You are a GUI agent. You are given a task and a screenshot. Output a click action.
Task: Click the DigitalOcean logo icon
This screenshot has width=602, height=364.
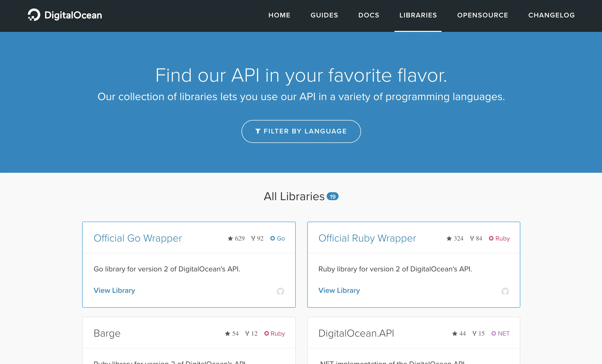pos(34,15)
